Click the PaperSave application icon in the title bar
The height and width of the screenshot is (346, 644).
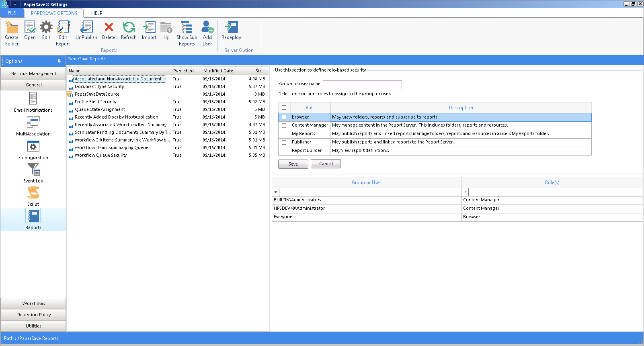click(x=5, y=4)
